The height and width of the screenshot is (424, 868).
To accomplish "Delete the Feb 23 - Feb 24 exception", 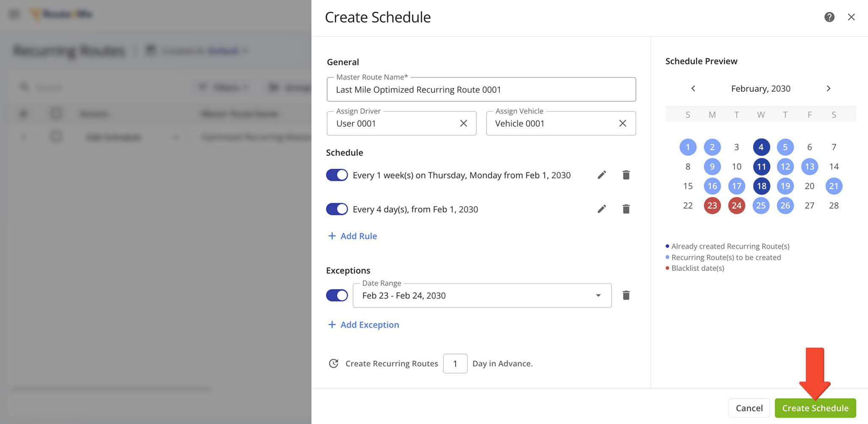I will pos(626,295).
